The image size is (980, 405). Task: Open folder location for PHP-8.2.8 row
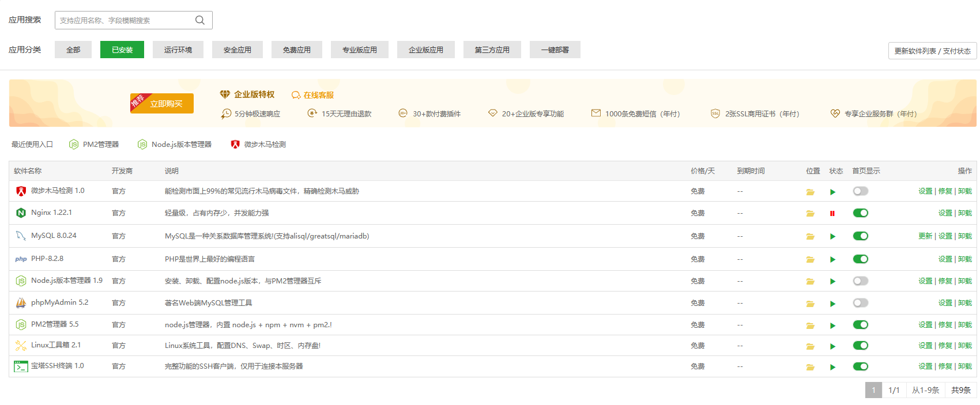tap(810, 260)
